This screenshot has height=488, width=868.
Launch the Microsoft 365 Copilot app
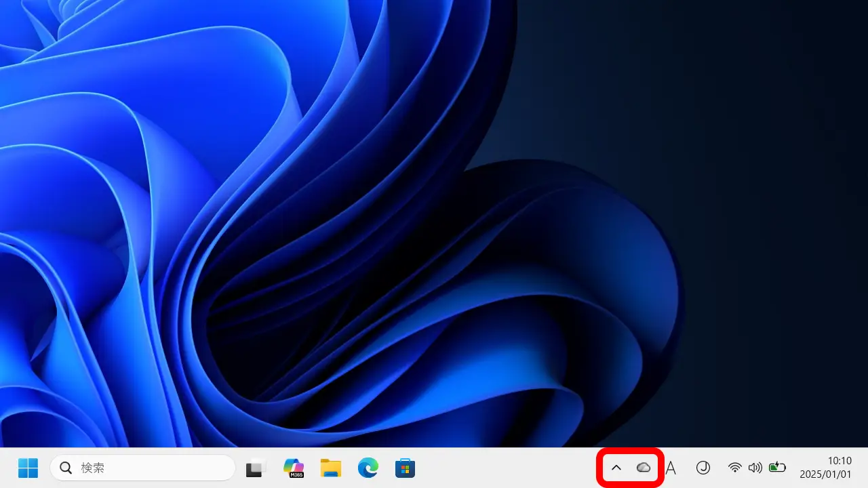(294, 468)
